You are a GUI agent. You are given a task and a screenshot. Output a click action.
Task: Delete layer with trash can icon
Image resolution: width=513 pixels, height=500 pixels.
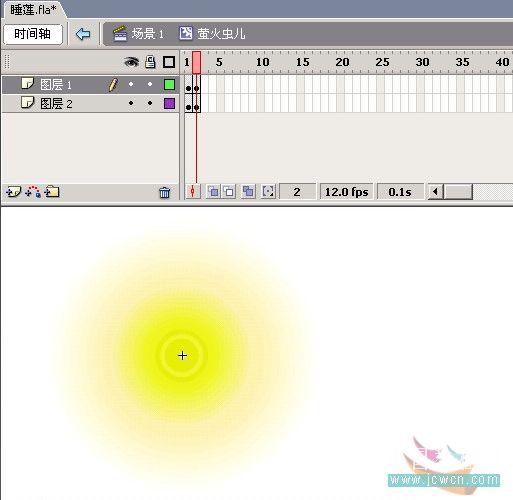point(164,192)
